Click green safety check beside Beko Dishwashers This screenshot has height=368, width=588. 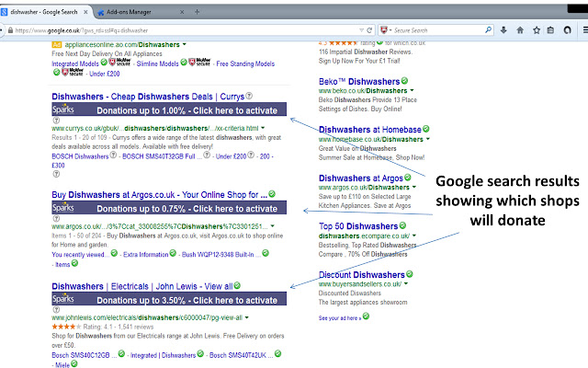[x=404, y=80]
